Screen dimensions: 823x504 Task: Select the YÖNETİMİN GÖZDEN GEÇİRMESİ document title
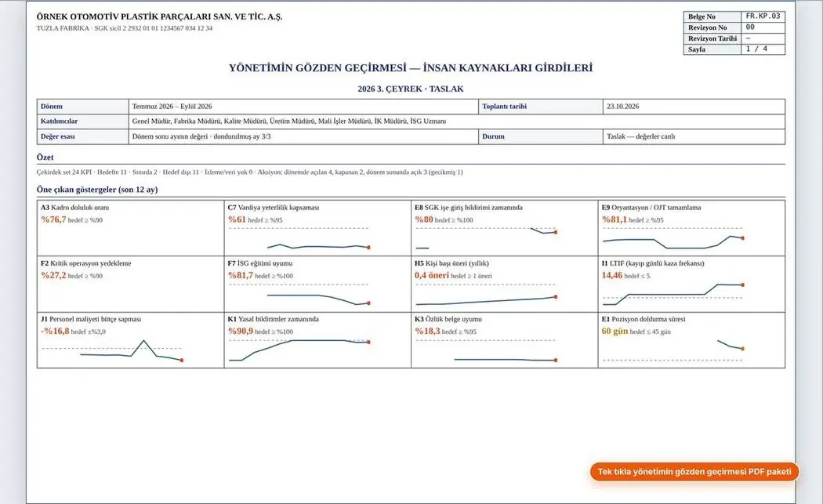point(411,67)
